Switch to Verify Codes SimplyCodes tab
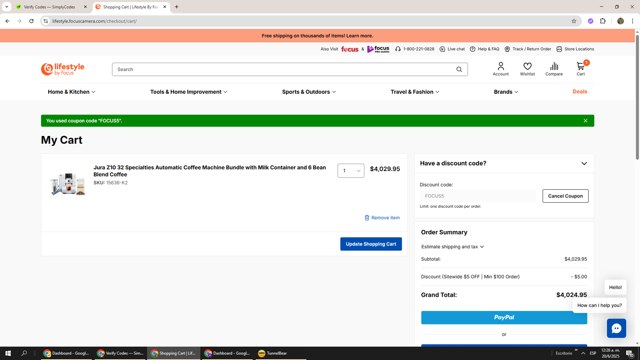Viewport: 640px width, 360px height. [49, 7]
